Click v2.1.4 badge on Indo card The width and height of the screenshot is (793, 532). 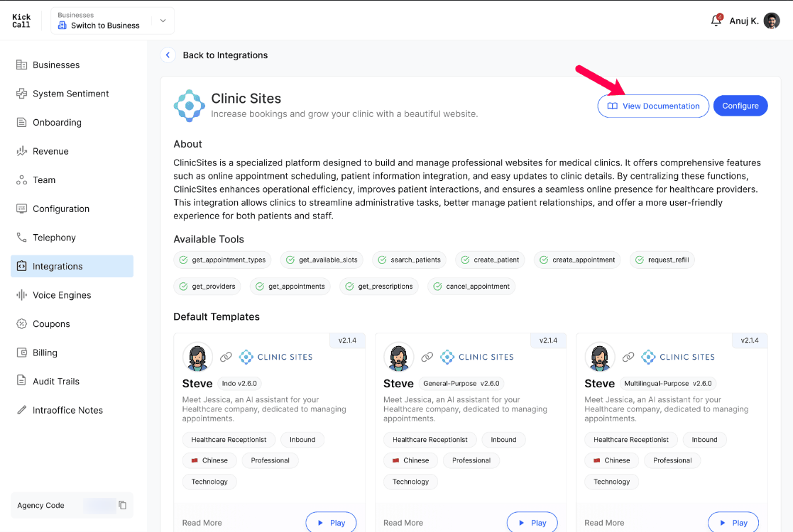(347, 340)
